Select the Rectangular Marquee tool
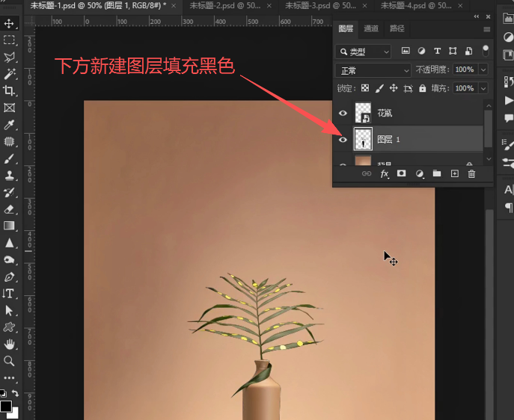This screenshot has width=514, height=420. (x=9, y=40)
